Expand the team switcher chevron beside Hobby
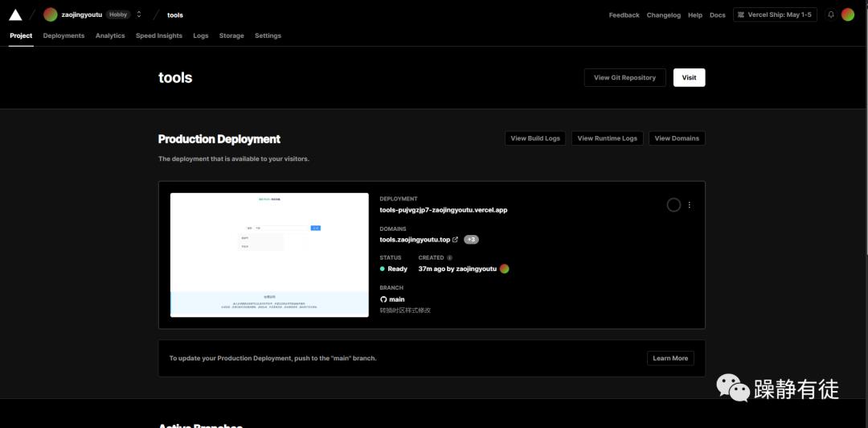868x428 pixels. pos(139,14)
